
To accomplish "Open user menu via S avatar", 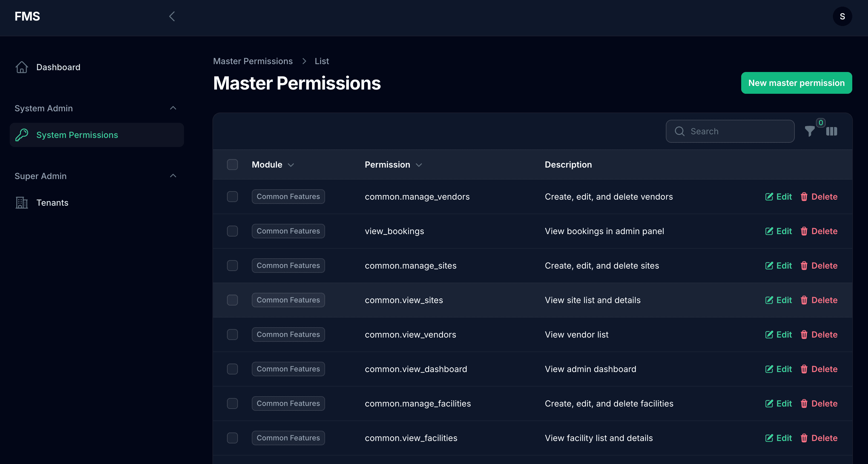I will click(842, 16).
